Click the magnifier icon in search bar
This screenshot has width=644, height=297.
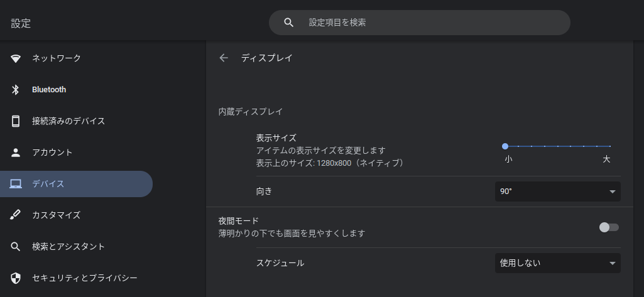pyautogui.click(x=289, y=23)
